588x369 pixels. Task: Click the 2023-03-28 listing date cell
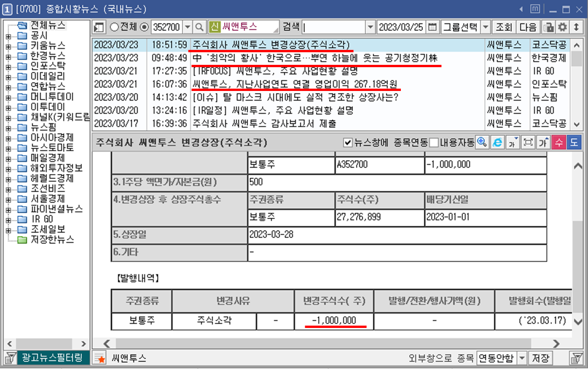397,235
